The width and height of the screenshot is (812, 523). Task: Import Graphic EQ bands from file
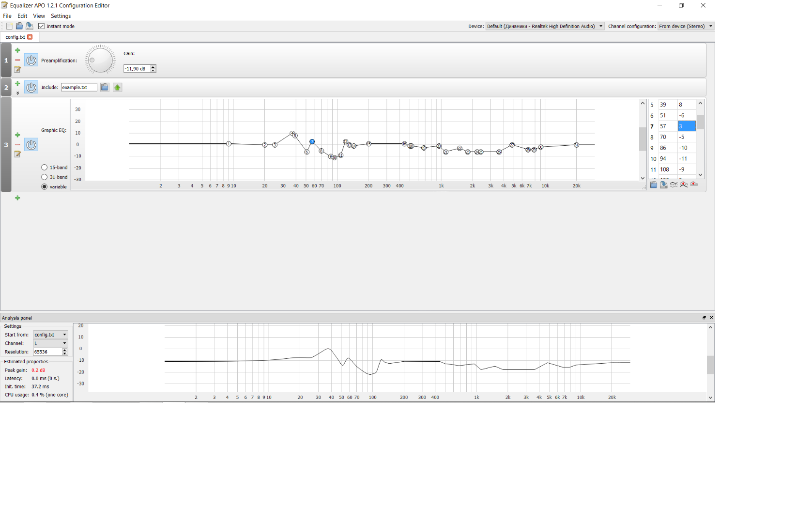[x=654, y=185]
